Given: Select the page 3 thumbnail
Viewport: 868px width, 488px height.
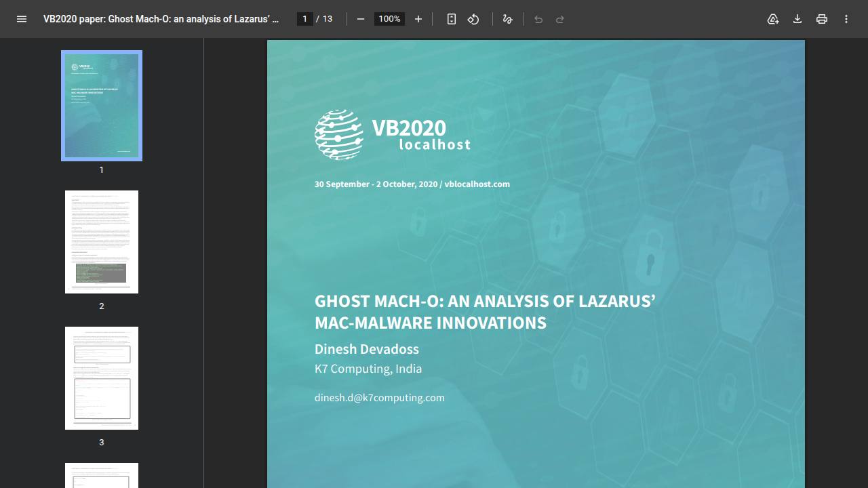Looking at the screenshot, I should click(x=102, y=378).
